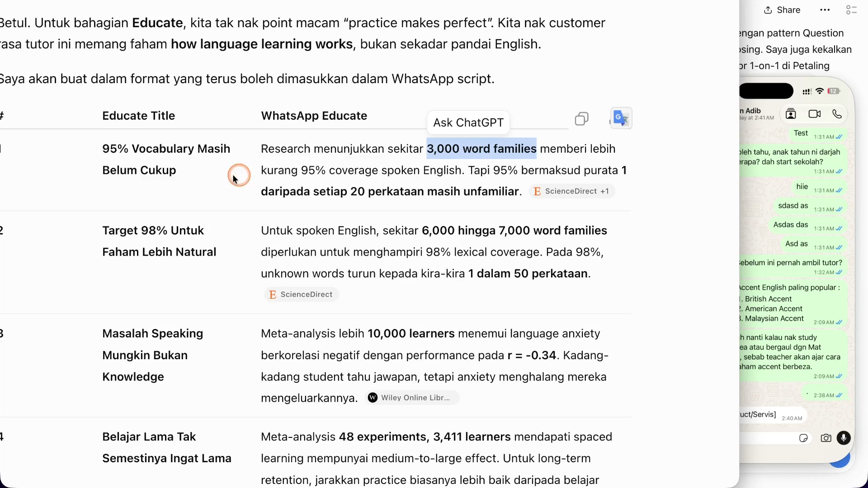This screenshot has height=488, width=868.
Task: Start video call in phone chat header
Action: 814,114
